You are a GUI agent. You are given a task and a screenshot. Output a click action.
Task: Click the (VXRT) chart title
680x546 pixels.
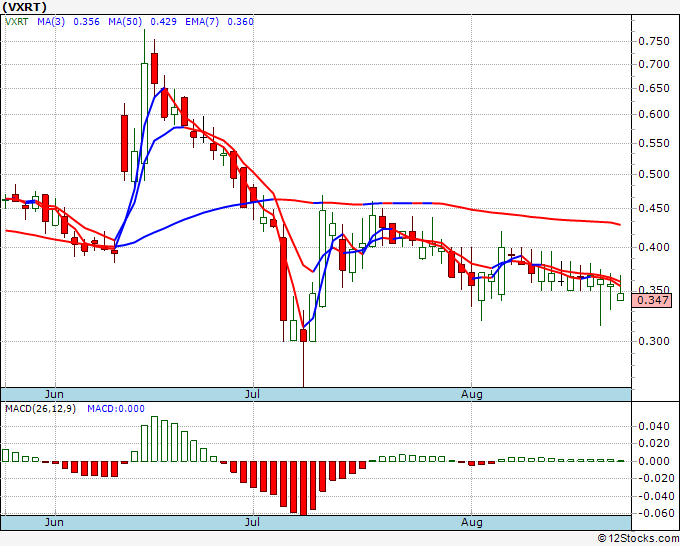(25, 7)
